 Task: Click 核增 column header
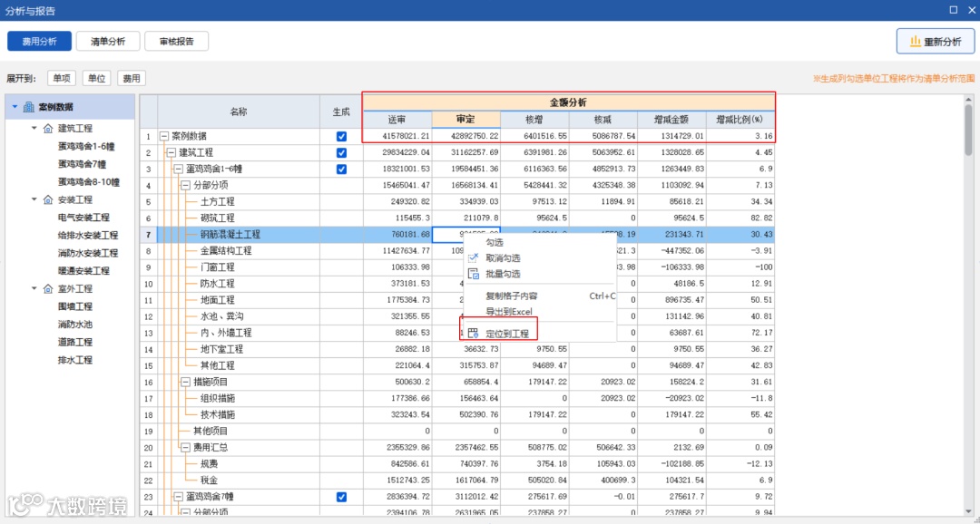coord(535,120)
